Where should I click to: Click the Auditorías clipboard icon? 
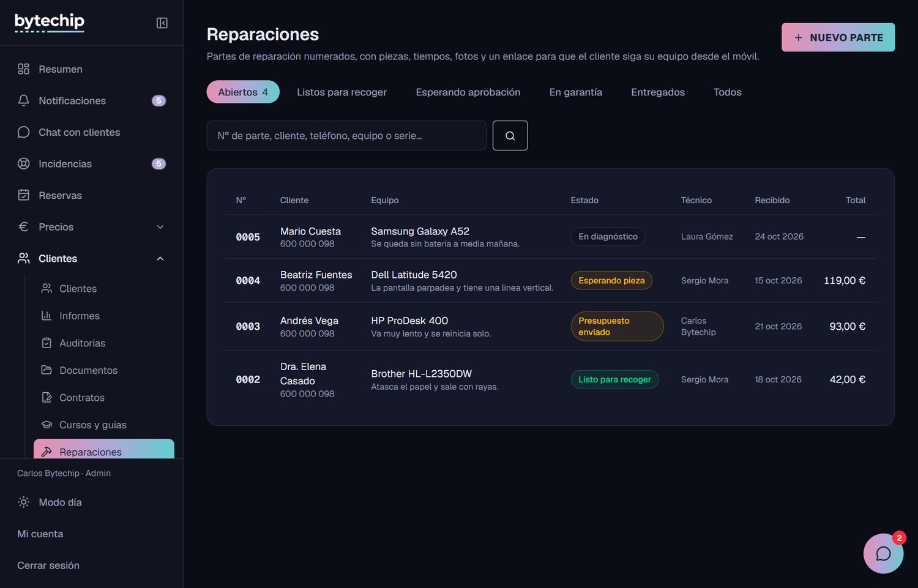(47, 343)
